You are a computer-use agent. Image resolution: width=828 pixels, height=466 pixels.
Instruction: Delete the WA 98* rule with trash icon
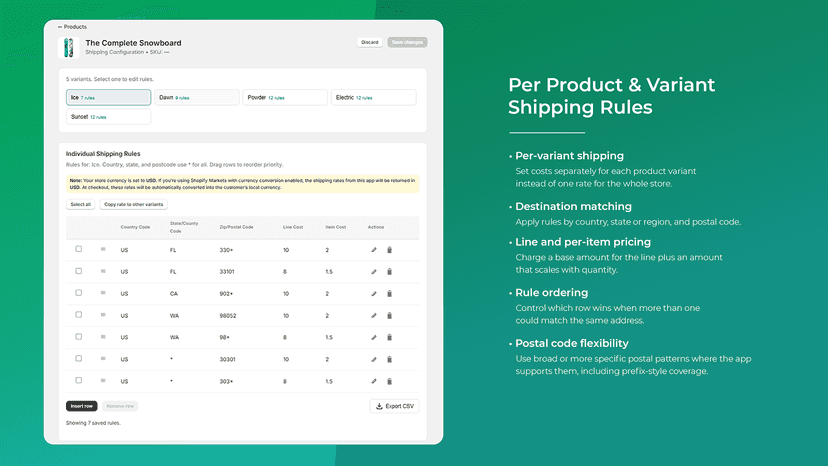pos(390,337)
